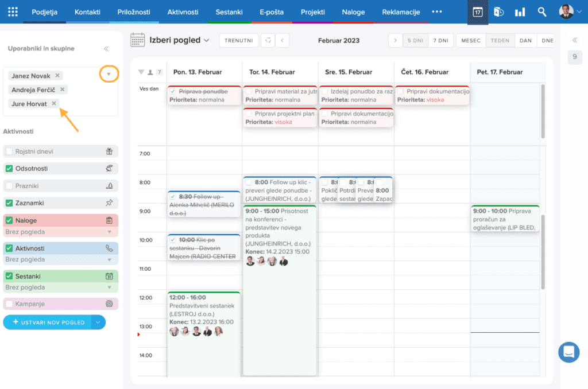Click the Zaznamki pin icon
Image resolution: width=588 pixels, height=389 pixels.
click(x=109, y=203)
